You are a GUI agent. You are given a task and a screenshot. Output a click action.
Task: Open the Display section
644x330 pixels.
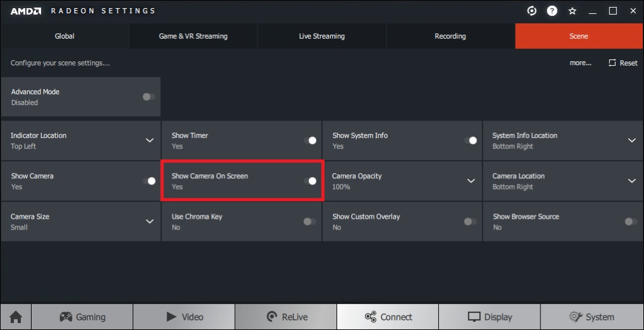tap(489, 317)
